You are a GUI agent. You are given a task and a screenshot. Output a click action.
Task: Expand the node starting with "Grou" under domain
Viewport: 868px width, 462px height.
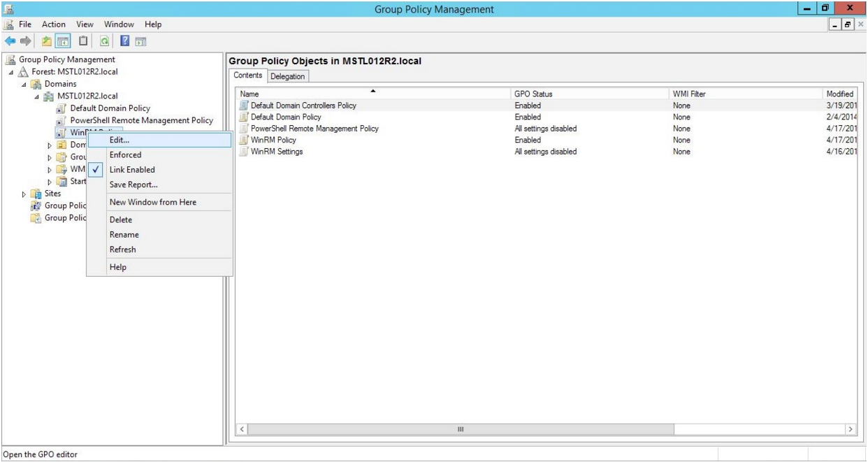coord(50,157)
